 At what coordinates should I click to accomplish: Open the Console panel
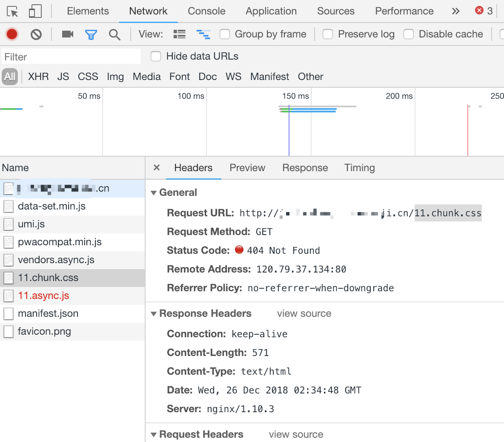point(206,11)
